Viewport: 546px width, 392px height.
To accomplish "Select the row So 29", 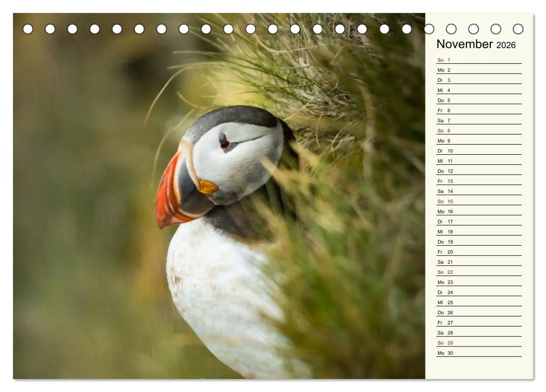I will [479, 342].
